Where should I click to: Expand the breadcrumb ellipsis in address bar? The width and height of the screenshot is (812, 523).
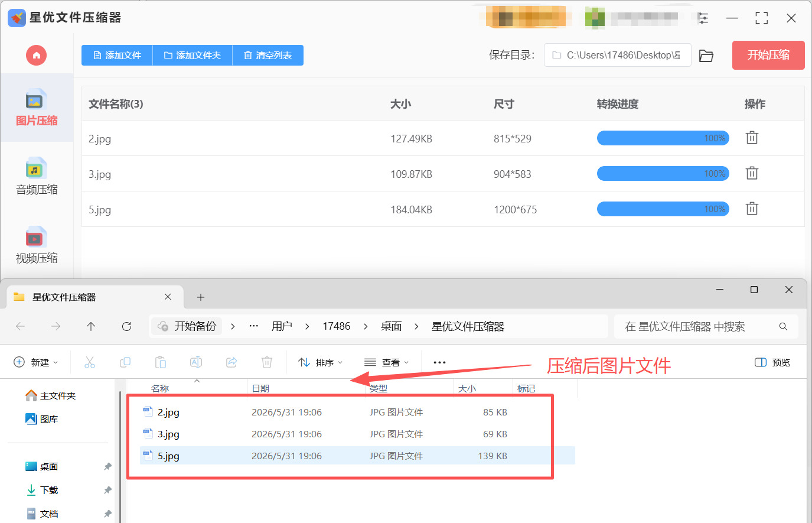pyautogui.click(x=254, y=326)
